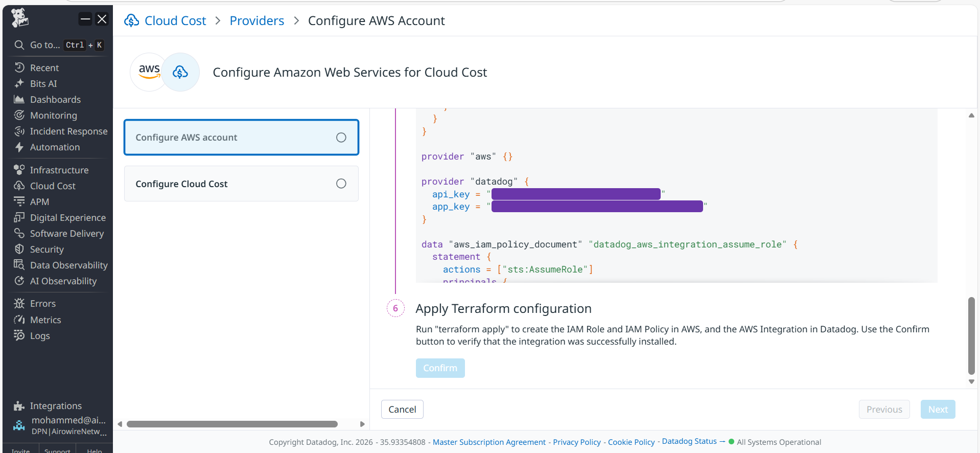
Task: Open the Bits AI sparkle icon
Action: coord(19,83)
